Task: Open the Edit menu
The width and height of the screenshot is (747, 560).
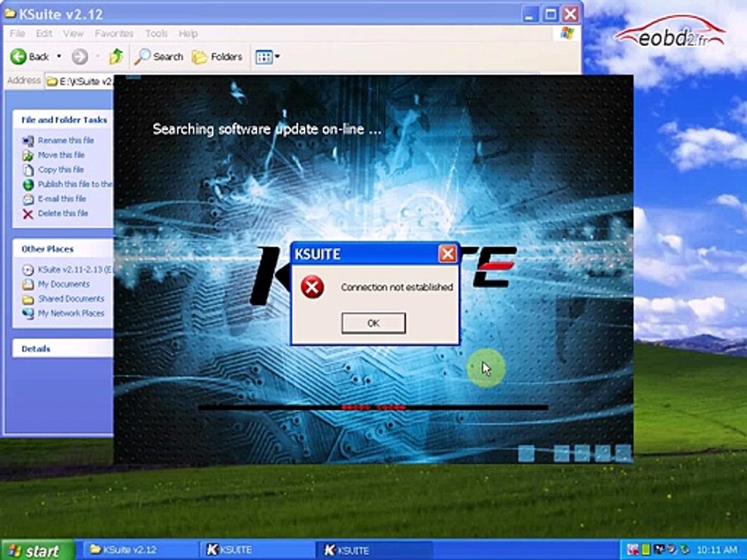Action: (x=44, y=33)
